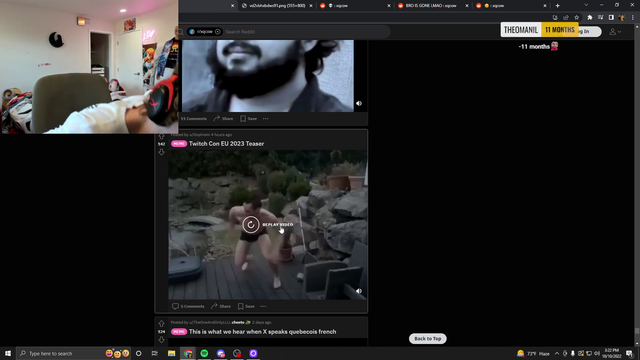Close the png (555×800) image tab

pos(311,6)
